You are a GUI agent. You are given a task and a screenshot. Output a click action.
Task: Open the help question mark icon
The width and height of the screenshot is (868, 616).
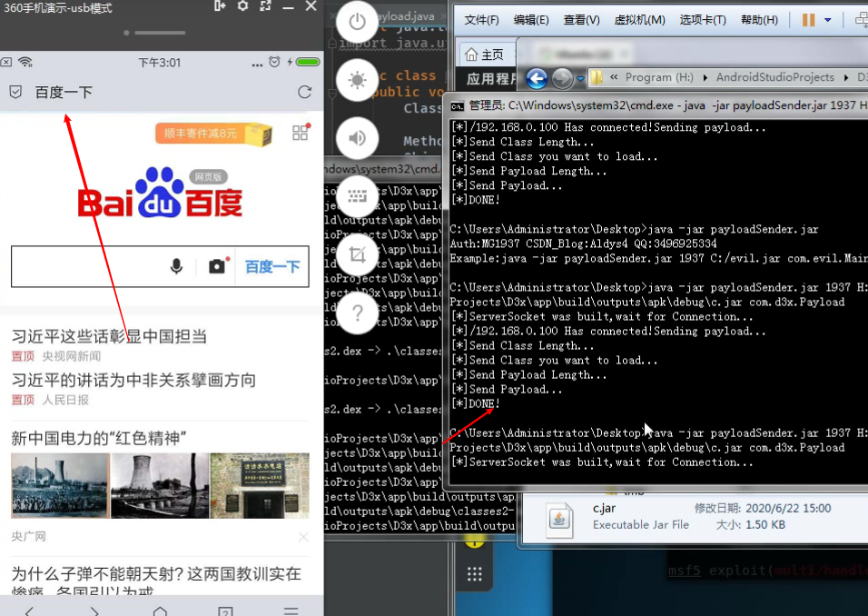(357, 313)
